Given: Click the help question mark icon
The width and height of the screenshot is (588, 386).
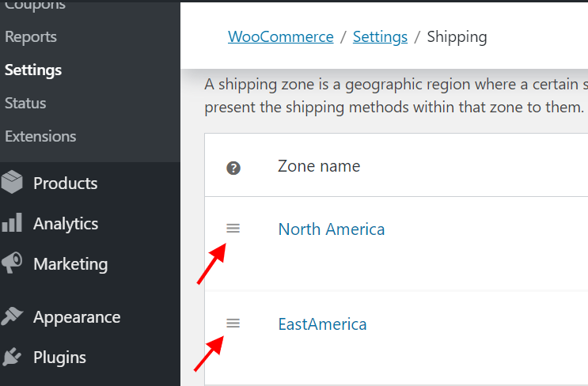Looking at the screenshot, I should click(233, 168).
